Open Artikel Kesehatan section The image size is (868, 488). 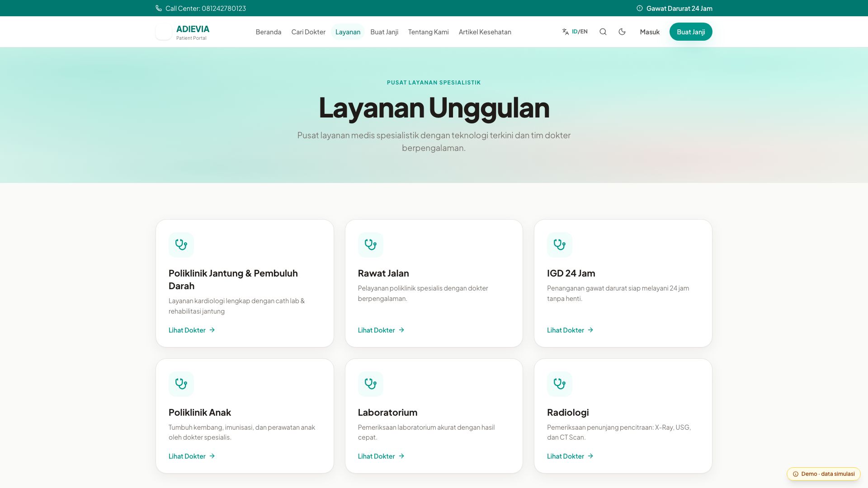(485, 32)
